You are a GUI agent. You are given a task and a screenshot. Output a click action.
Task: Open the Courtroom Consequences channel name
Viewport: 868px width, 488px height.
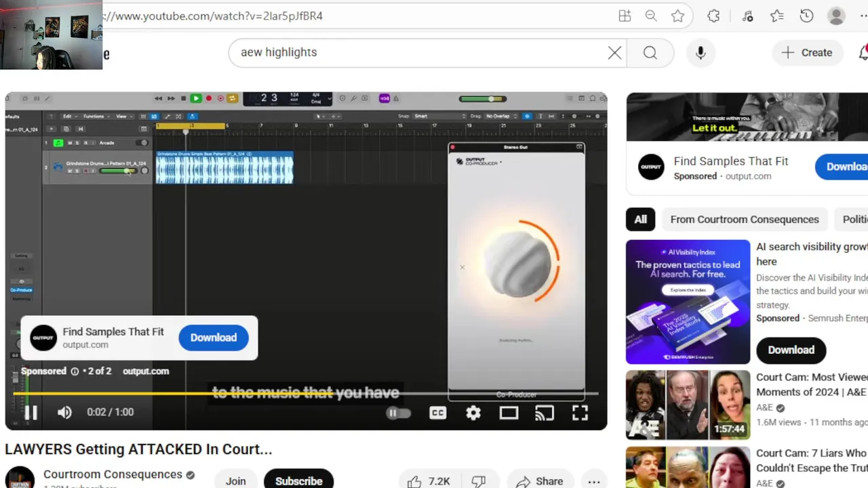pos(113,474)
